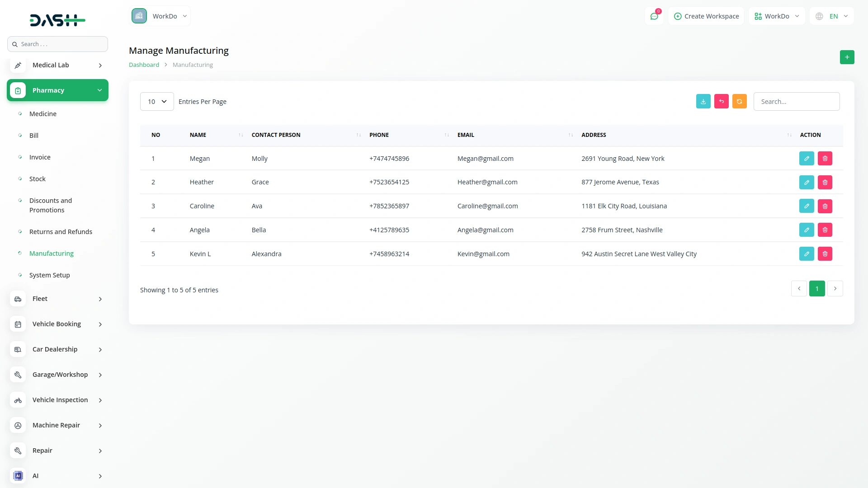Click the orange refresh table icon
Viewport: 868px width, 488px height.
[739, 102]
